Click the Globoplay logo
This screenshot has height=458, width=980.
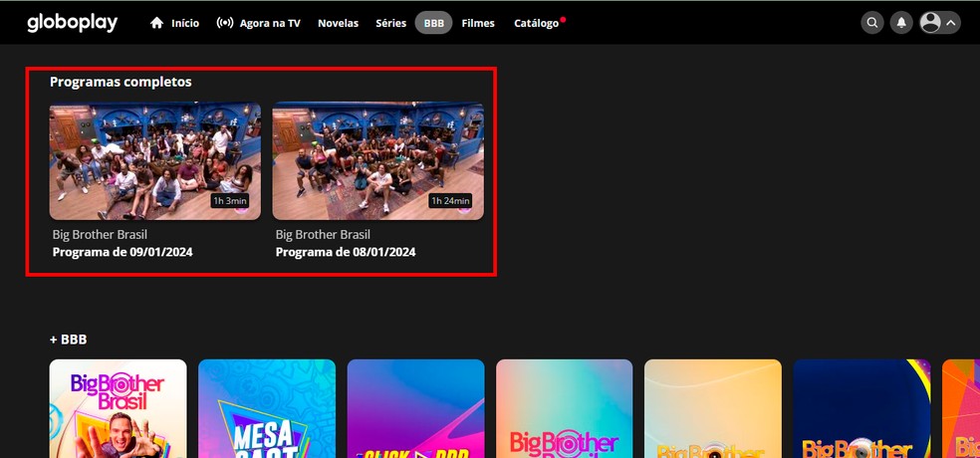(72, 23)
